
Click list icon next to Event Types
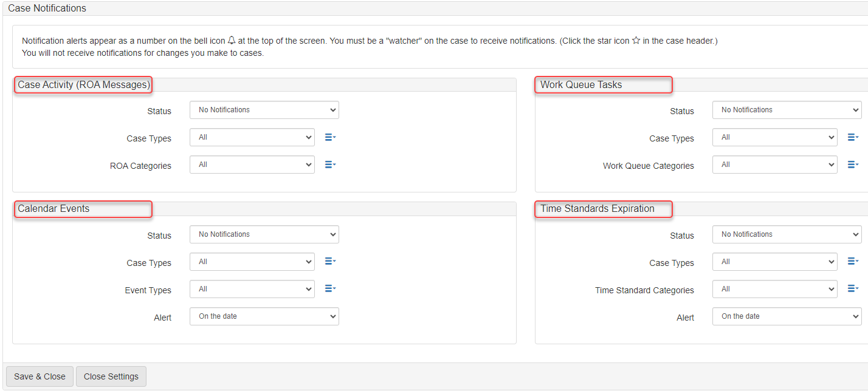point(330,289)
